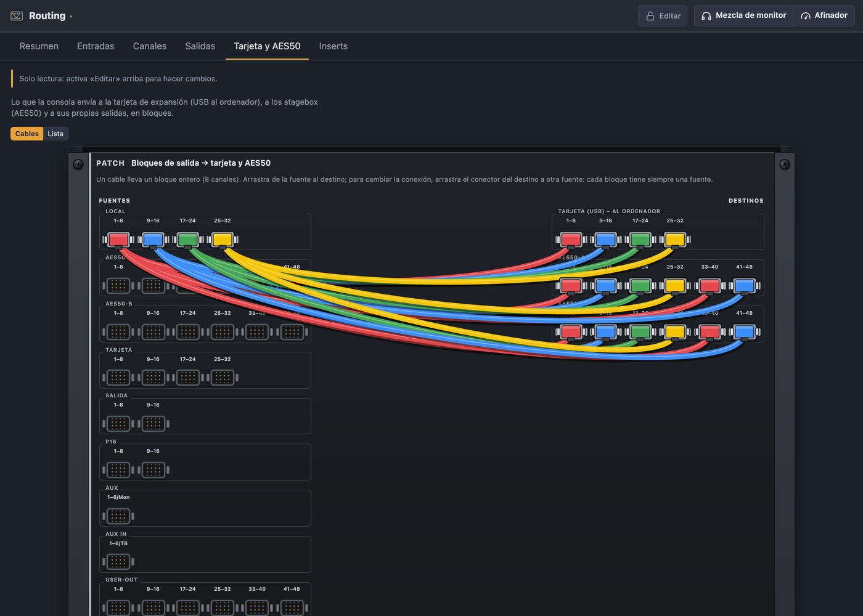Unlock editing with the Editar button
863x616 pixels.
(x=663, y=16)
